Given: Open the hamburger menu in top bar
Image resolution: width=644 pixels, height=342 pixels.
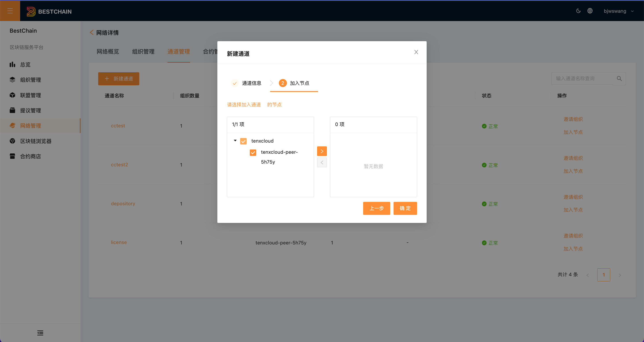Looking at the screenshot, I should (x=10, y=11).
